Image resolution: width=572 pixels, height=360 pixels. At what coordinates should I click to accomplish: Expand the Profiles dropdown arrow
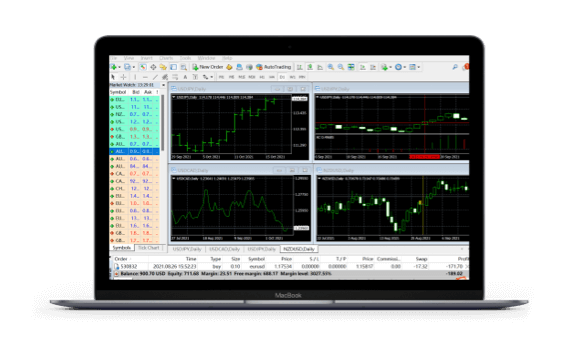pyautogui.click(x=134, y=67)
